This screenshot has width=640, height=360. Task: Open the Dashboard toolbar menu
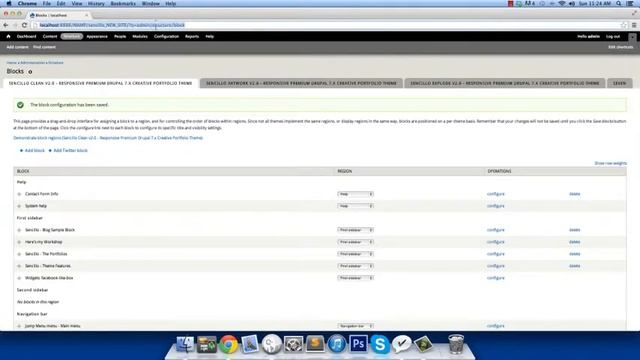pyautogui.click(x=27, y=36)
